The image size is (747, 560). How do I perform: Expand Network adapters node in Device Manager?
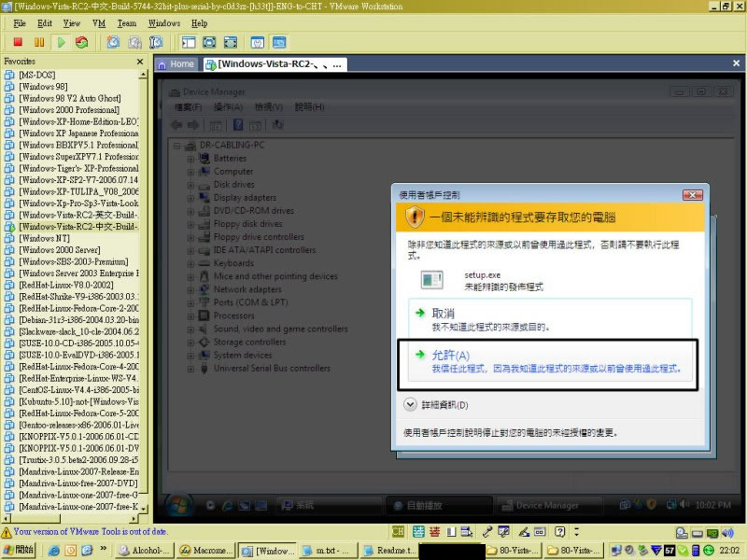[x=190, y=289]
